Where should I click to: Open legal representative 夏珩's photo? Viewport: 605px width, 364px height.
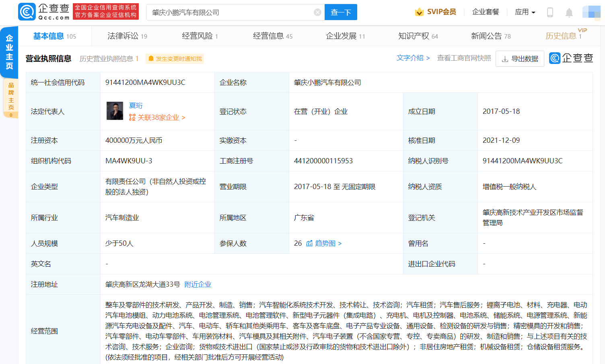point(115,111)
